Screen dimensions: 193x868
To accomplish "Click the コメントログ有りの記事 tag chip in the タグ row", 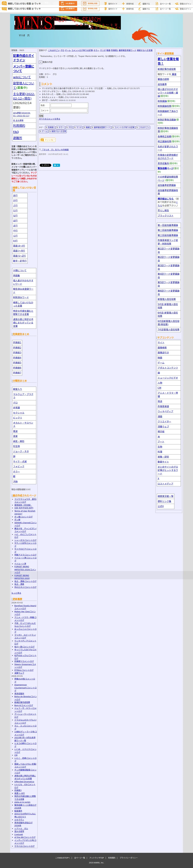I will [x=123, y=127].
